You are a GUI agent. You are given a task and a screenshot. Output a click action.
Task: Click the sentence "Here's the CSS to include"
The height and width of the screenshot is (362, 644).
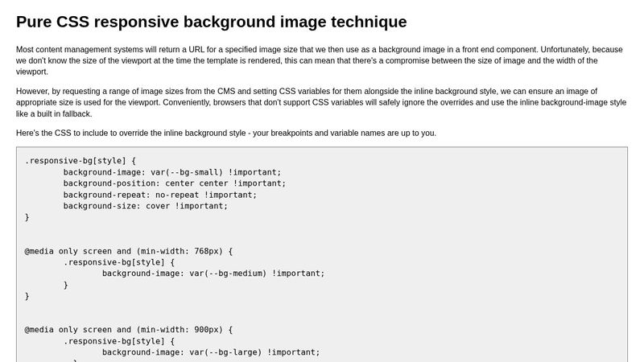pyautogui.click(x=226, y=133)
